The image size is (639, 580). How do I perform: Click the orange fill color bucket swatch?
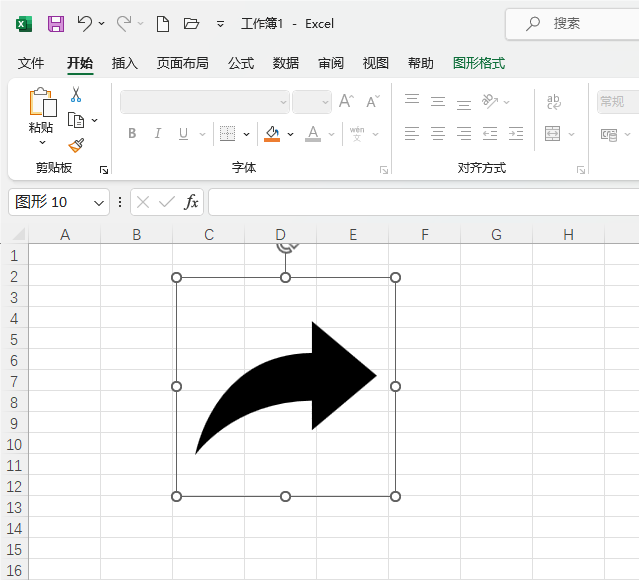[272, 133]
